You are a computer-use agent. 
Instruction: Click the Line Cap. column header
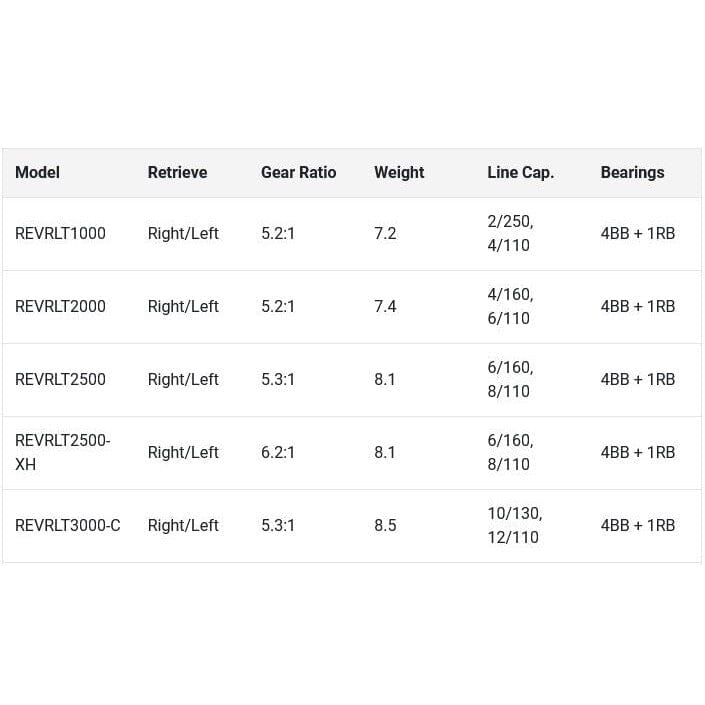click(520, 172)
